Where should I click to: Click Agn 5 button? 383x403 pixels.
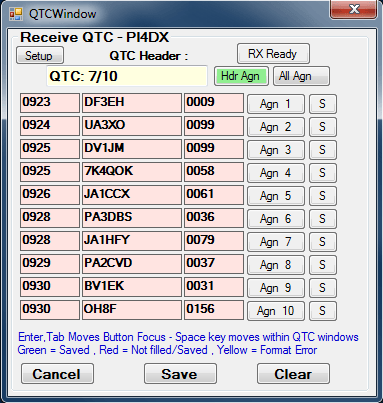(x=276, y=196)
